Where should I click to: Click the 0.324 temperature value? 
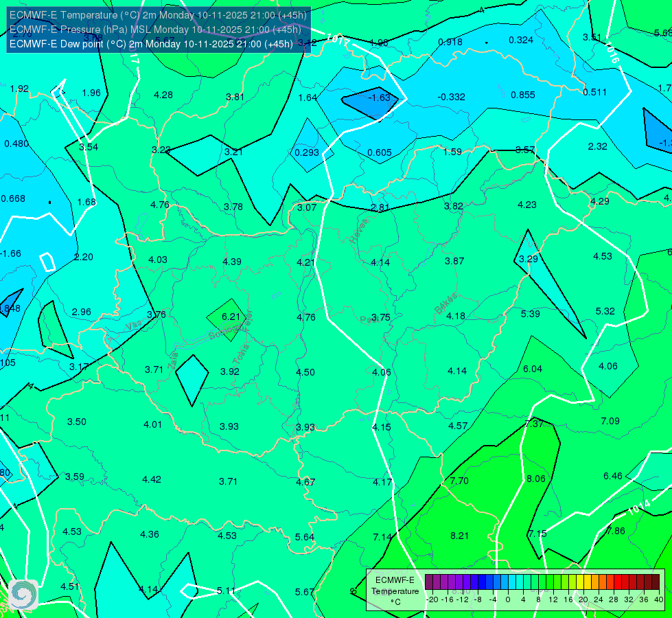point(521,40)
